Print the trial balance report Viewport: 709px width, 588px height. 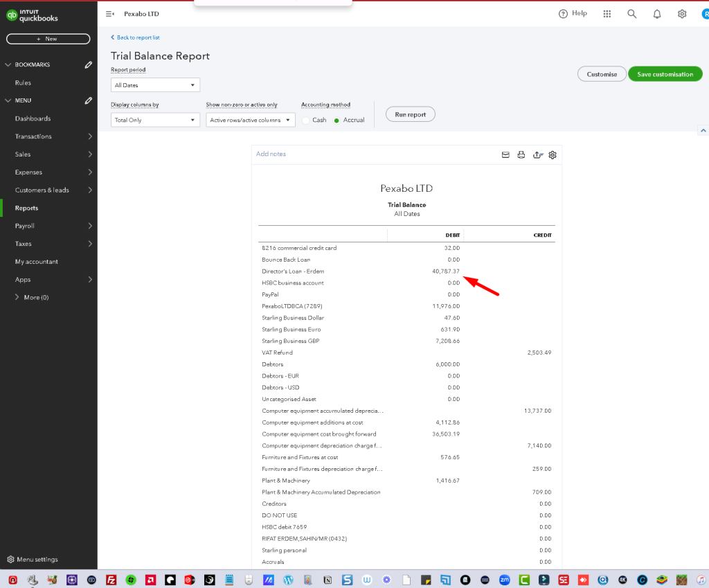pos(521,154)
